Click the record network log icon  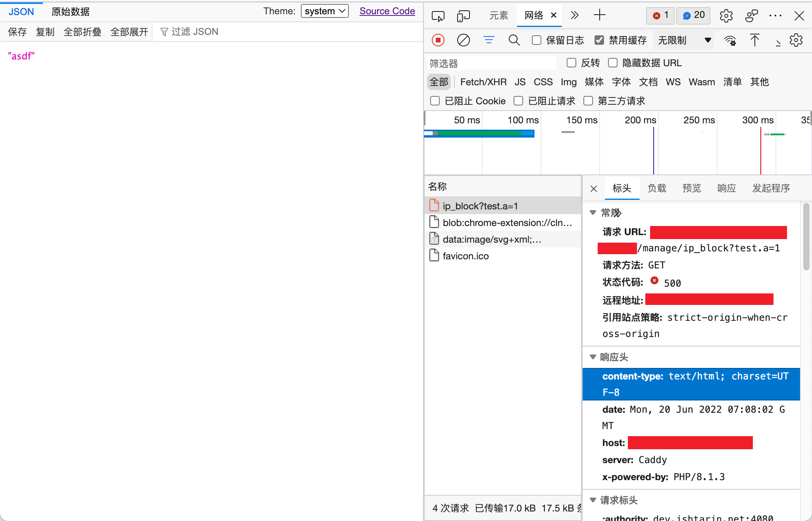tap(438, 40)
